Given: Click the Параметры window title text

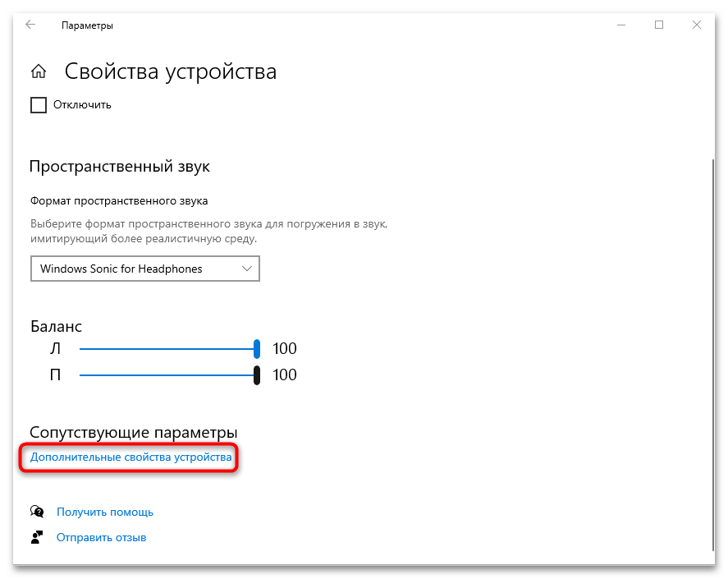Looking at the screenshot, I should point(87,25).
